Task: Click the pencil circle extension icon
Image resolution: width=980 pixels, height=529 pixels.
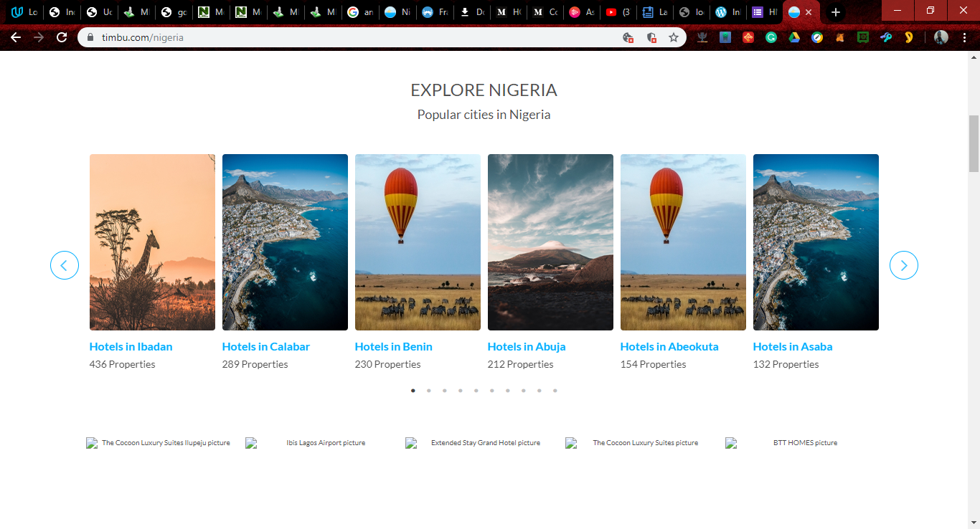Action: click(817, 37)
